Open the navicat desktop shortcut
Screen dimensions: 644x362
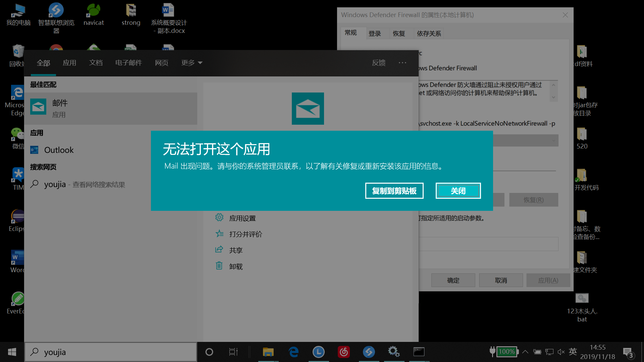(94, 15)
